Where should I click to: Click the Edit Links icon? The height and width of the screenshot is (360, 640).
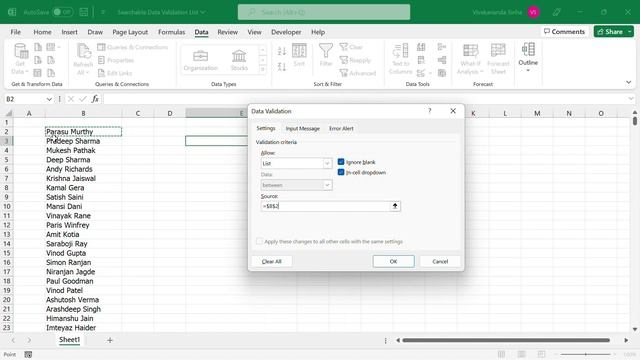pyautogui.click(x=115, y=73)
